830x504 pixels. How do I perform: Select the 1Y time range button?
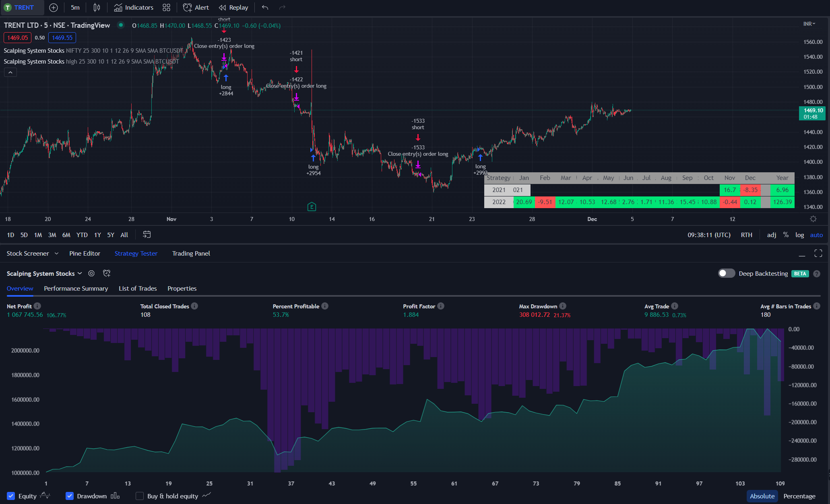pos(97,235)
